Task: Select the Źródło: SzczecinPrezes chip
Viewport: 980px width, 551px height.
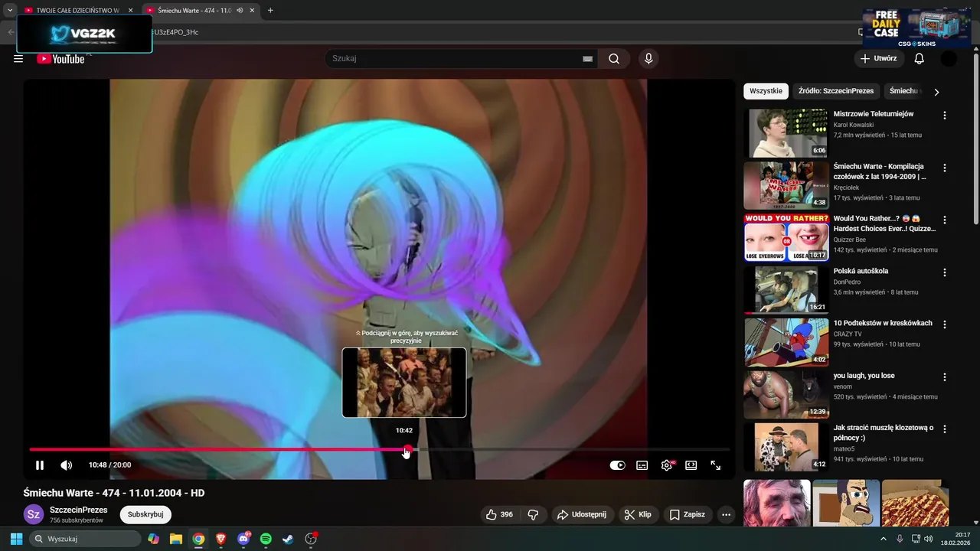Action: tap(836, 90)
